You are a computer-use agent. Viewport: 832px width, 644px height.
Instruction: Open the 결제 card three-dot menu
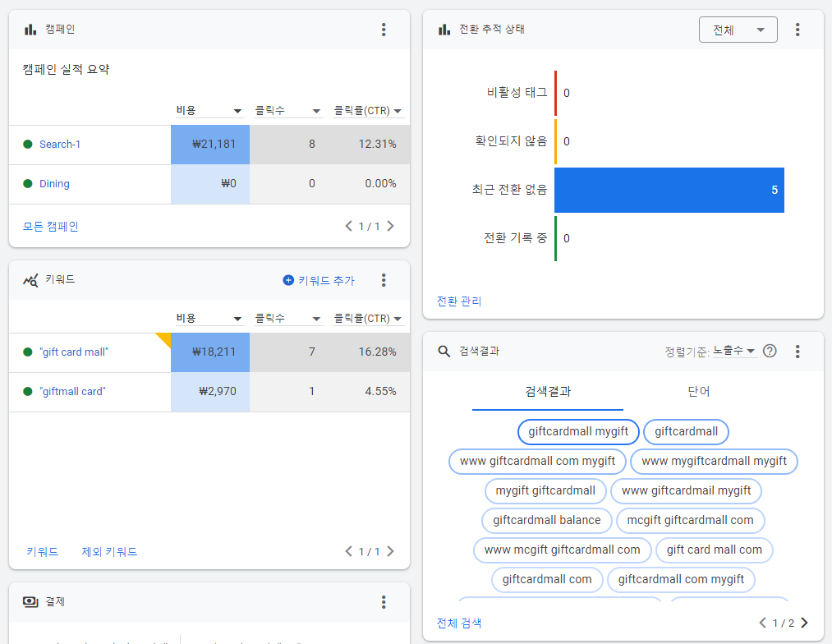pyautogui.click(x=384, y=601)
